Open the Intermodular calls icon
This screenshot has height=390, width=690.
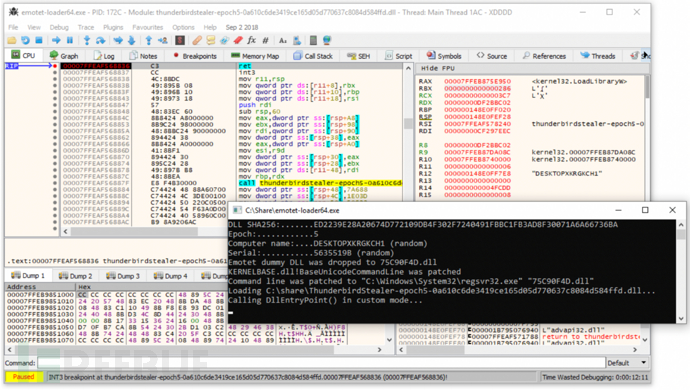click(297, 40)
